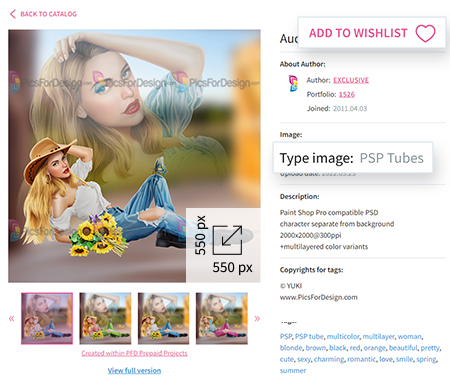Click the View full version link
Image resolution: width=450 pixels, height=380 pixels.
pos(134,370)
